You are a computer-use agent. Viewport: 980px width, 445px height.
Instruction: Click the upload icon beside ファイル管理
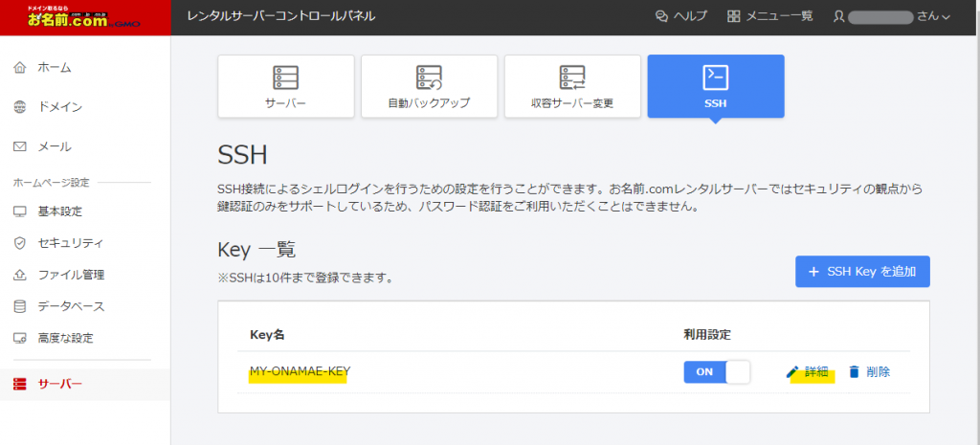click(20, 275)
